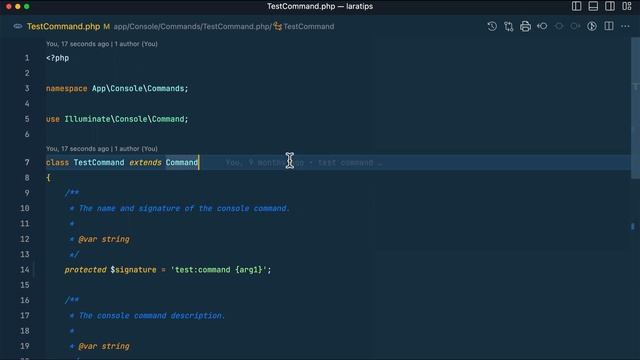Click the window title 'TestCommand.php — laratips'
Screen dimensions: 640x360
pos(320,6)
